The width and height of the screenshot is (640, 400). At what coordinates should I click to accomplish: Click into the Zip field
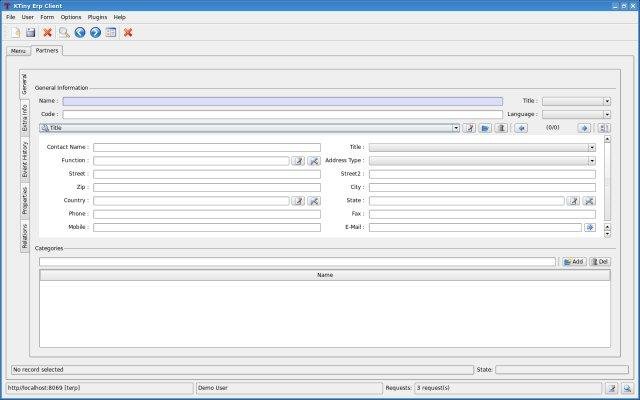(x=207, y=187)
